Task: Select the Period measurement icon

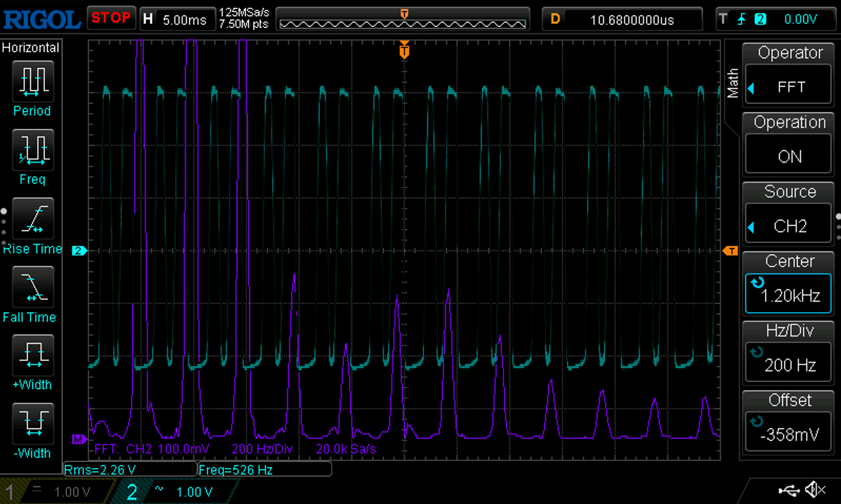Action: click(x=32, y=81)
